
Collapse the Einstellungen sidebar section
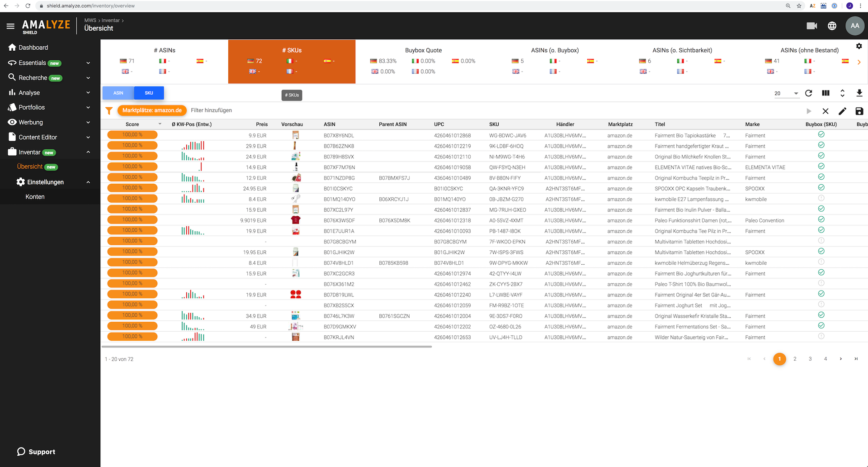pyautogui.click(x=88, y=182)
